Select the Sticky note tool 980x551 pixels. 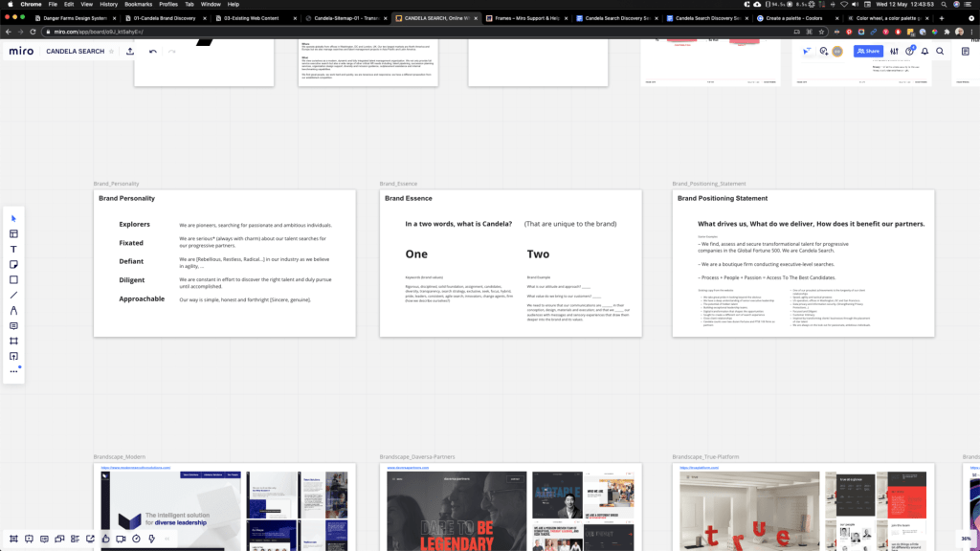point(13,264)
